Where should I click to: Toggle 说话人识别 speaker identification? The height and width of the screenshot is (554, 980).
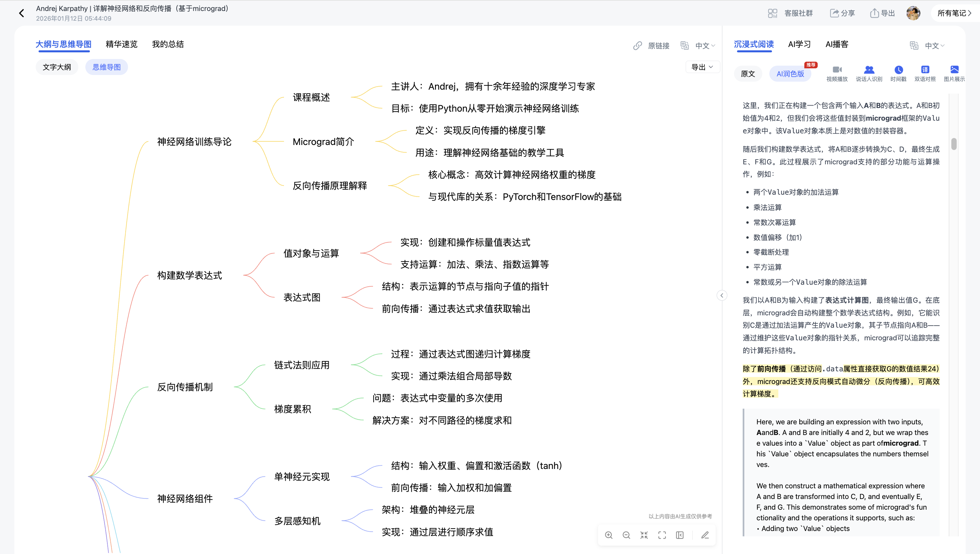869,73
